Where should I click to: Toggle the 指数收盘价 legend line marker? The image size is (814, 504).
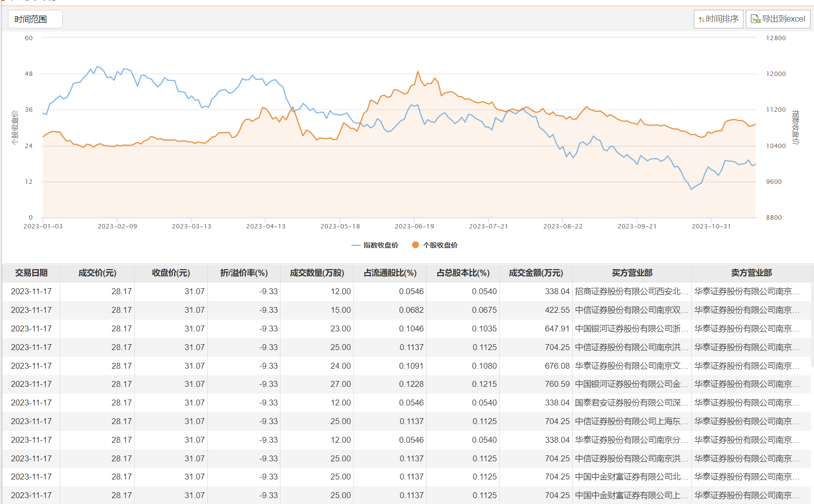pos(356,245)
